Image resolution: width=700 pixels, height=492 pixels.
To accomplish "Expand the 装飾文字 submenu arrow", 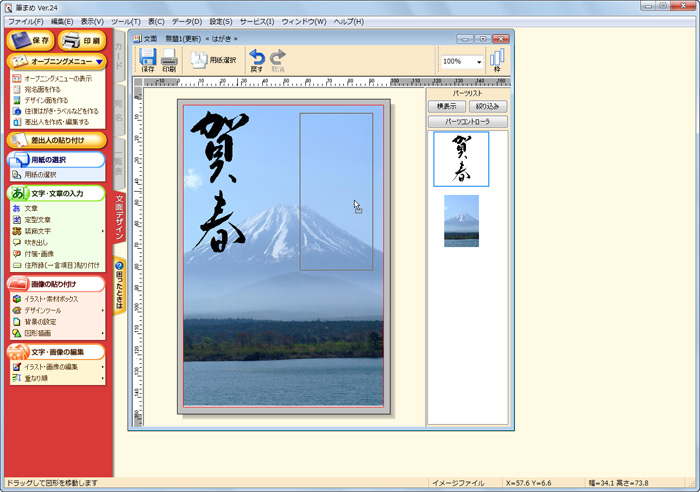I will click(102, 231).
